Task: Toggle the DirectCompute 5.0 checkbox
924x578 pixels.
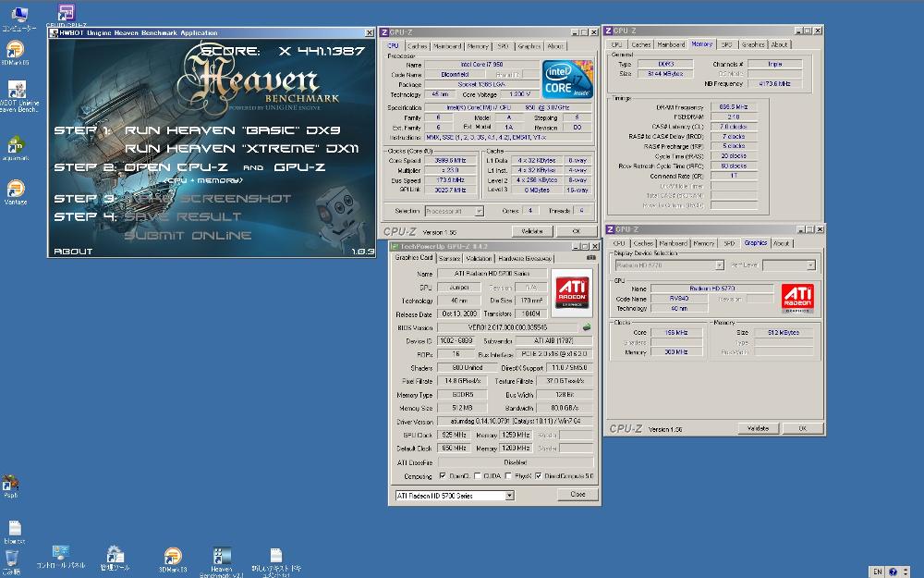Action: pyautogui.click(x=538, y=476)
